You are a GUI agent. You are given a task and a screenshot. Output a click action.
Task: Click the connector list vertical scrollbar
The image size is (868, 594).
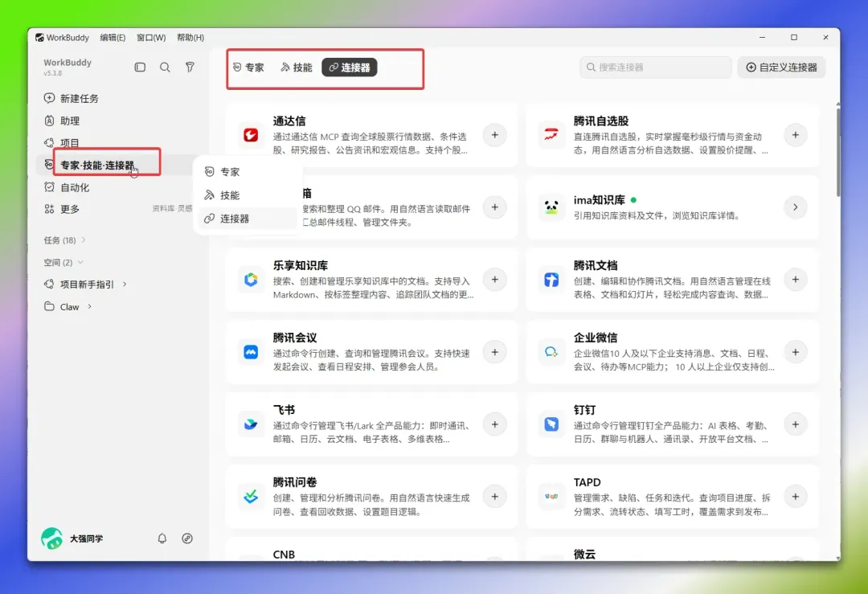(837, 152)
